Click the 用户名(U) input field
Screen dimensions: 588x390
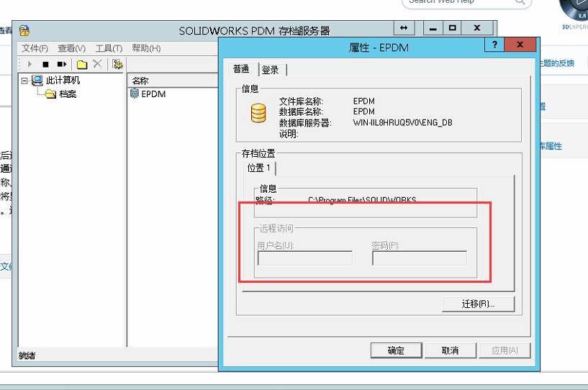(x=305, y=258)
